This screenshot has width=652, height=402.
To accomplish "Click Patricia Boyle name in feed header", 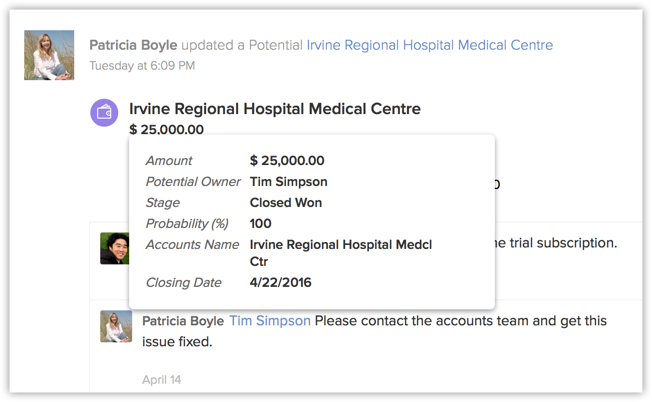I will click(133, 45).
